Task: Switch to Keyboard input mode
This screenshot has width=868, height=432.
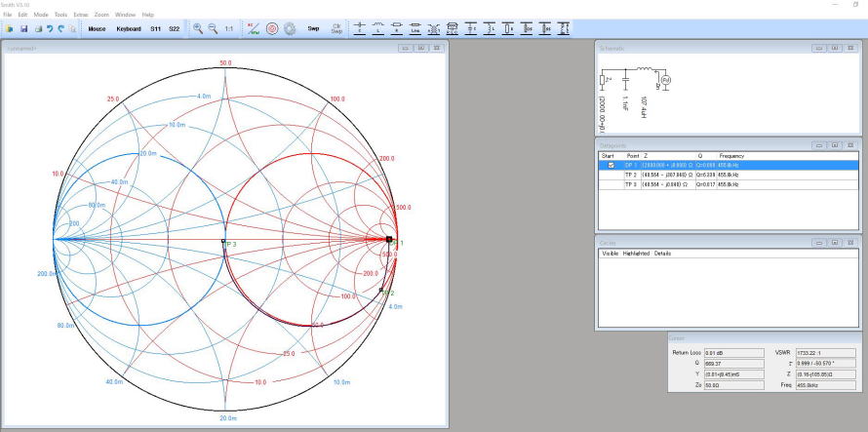Action: coord(129,29)
